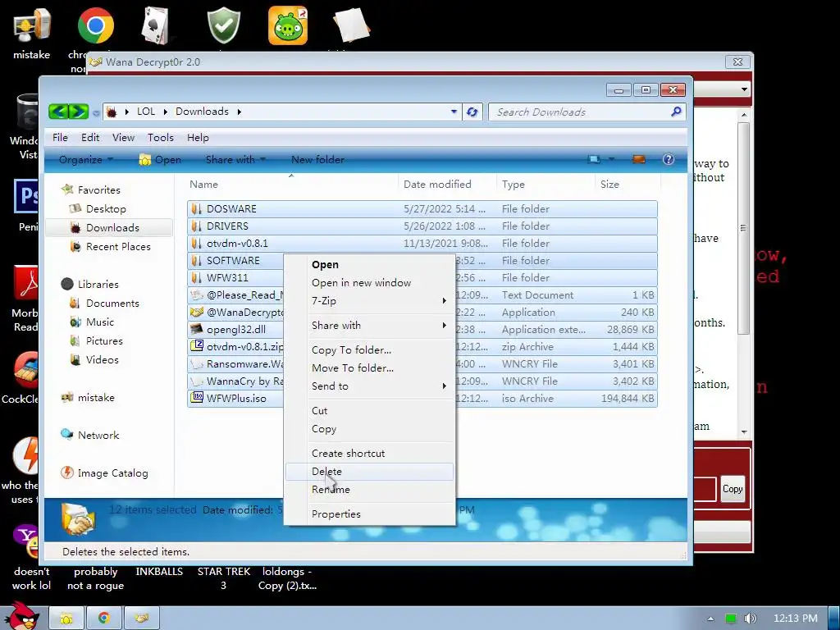This screenshot has width=840, height=630.
Task: Toggle the preview pane icon
Action: pyautogui.click(x=638, y=159)
